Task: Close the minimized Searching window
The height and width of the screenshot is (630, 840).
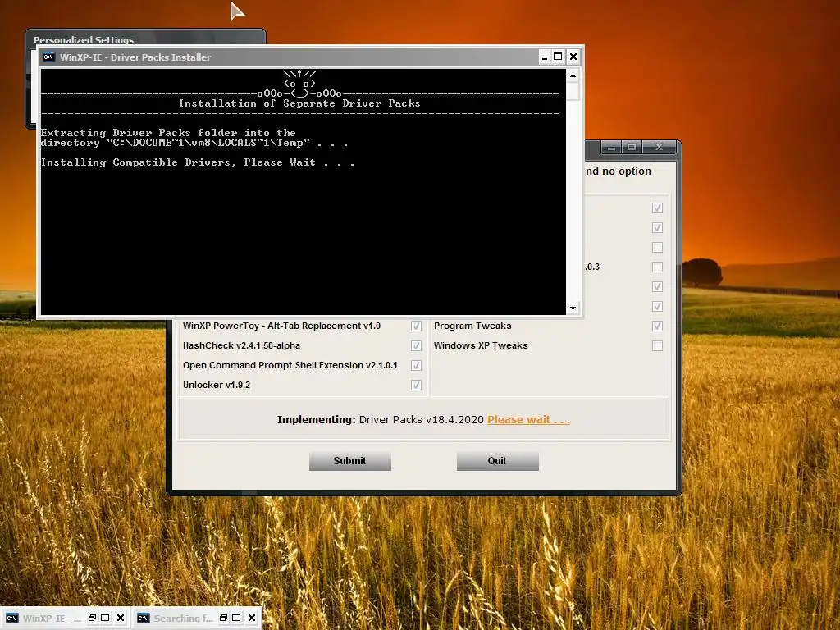Action: (x=252, y=618)
